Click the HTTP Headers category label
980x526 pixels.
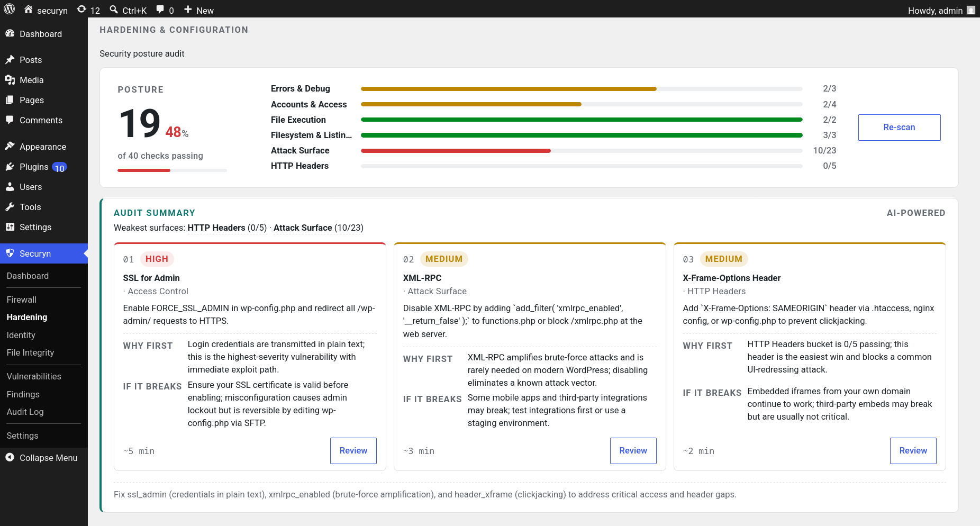pyautogui.click(x=300, y=166)
